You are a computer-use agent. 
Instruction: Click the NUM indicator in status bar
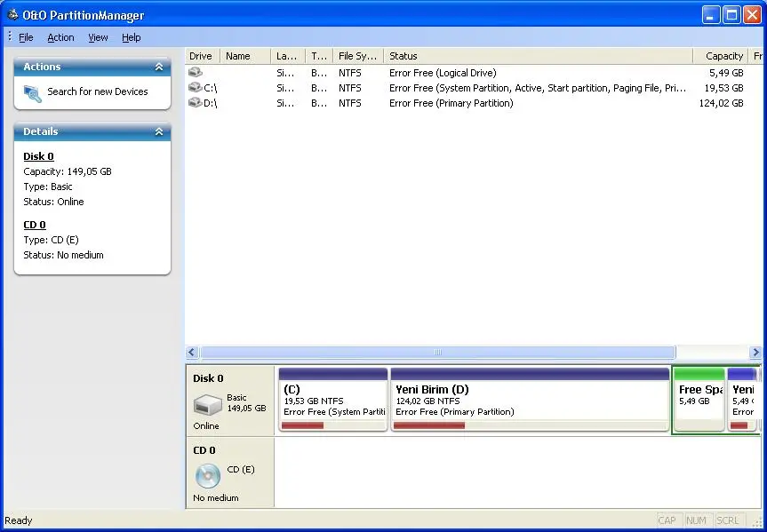[x=696, y=520]
